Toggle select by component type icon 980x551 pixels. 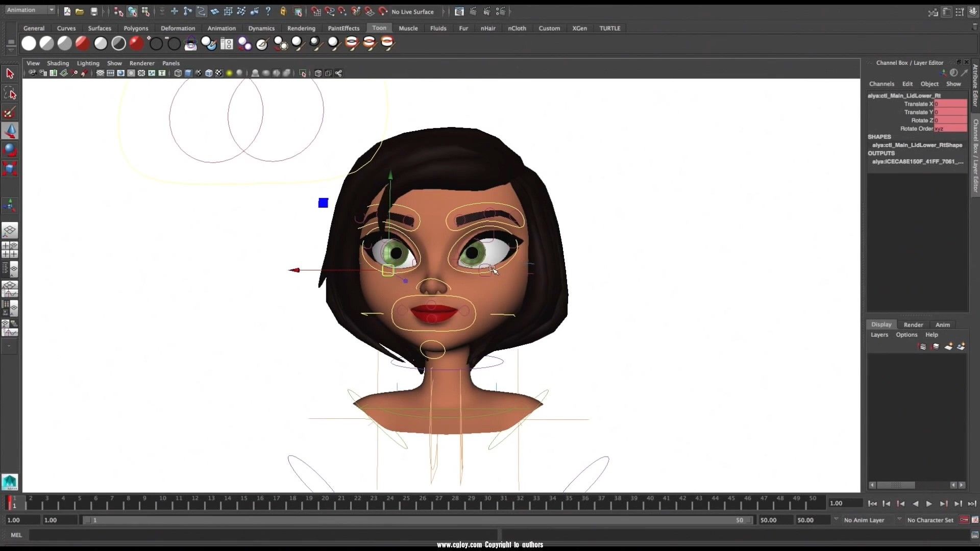click(146, 11)
